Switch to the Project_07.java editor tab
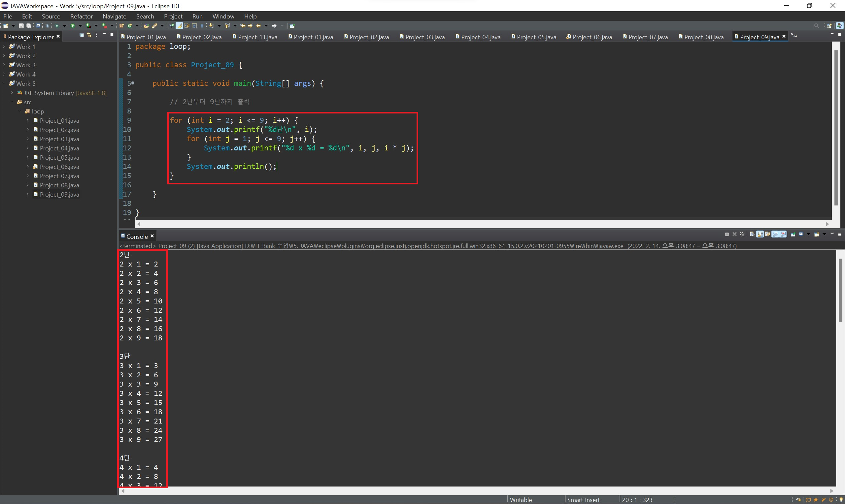This screenshot has width=845, height=504. point(648,37)
